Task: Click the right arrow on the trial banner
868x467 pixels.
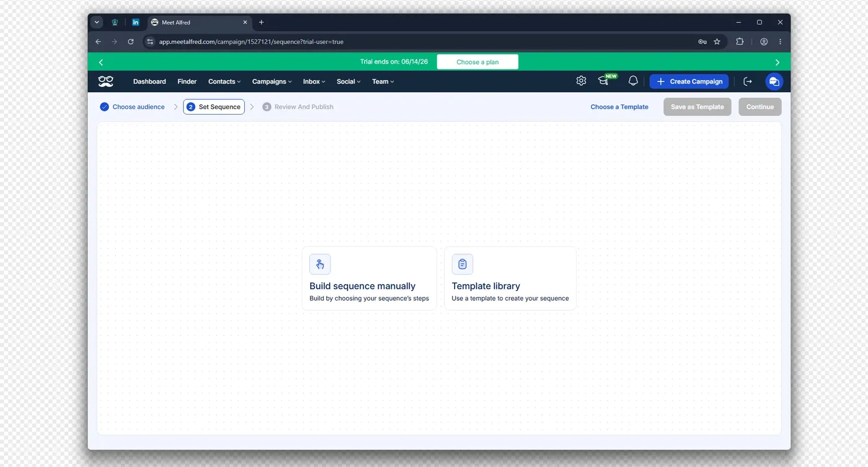Action: [x=777, y=62]
